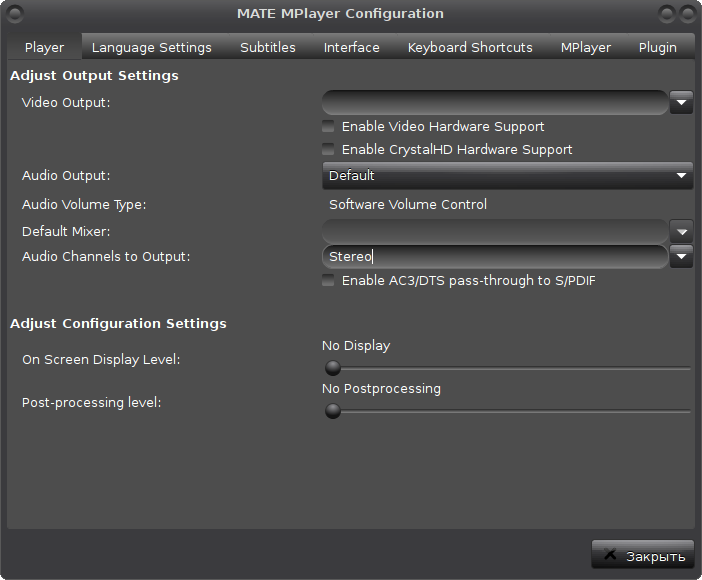702x580 pixels.
Task: Click the minimize circle in title bar
Action: click(667, 14)
